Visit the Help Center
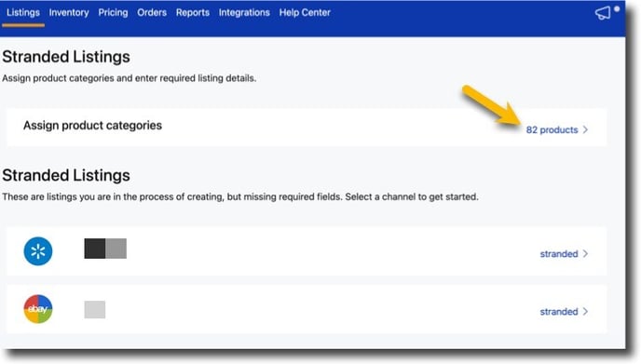 (305, 13)
